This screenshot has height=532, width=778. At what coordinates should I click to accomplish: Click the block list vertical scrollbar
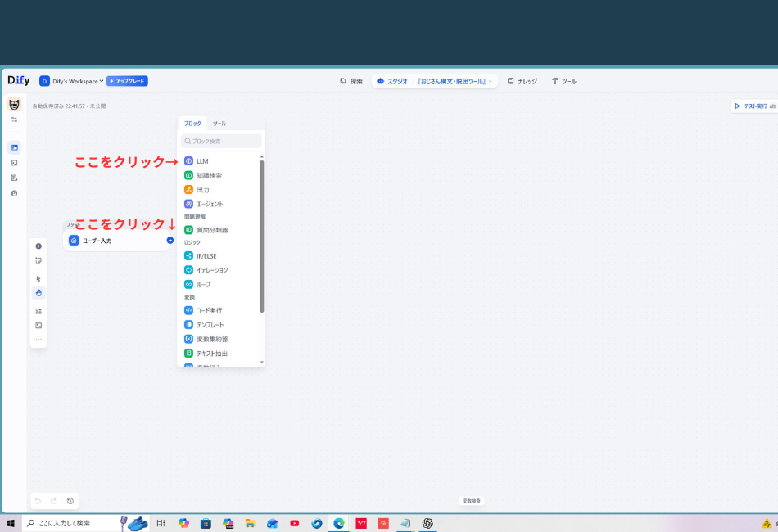tap(262, 237)
